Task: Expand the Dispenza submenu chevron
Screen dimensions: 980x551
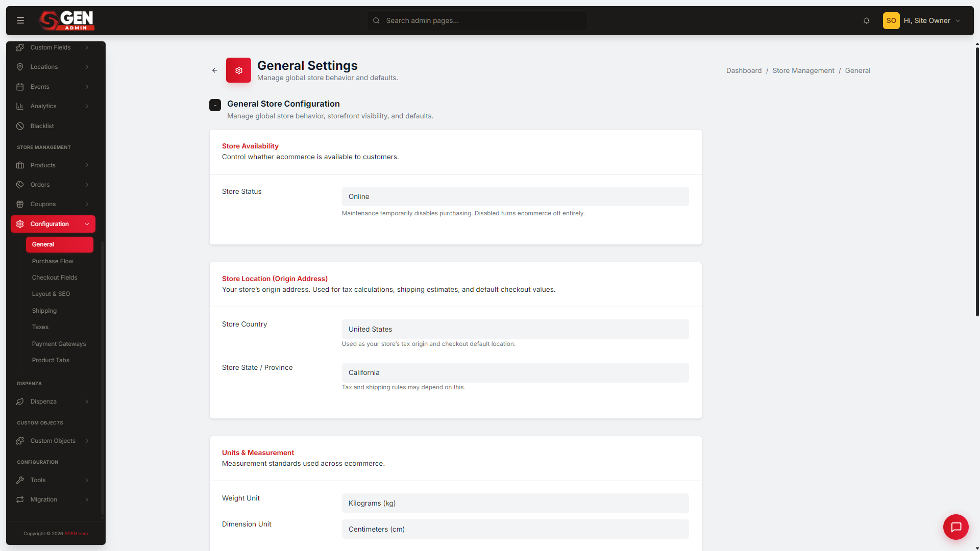Action: click(x=87, y=402)
